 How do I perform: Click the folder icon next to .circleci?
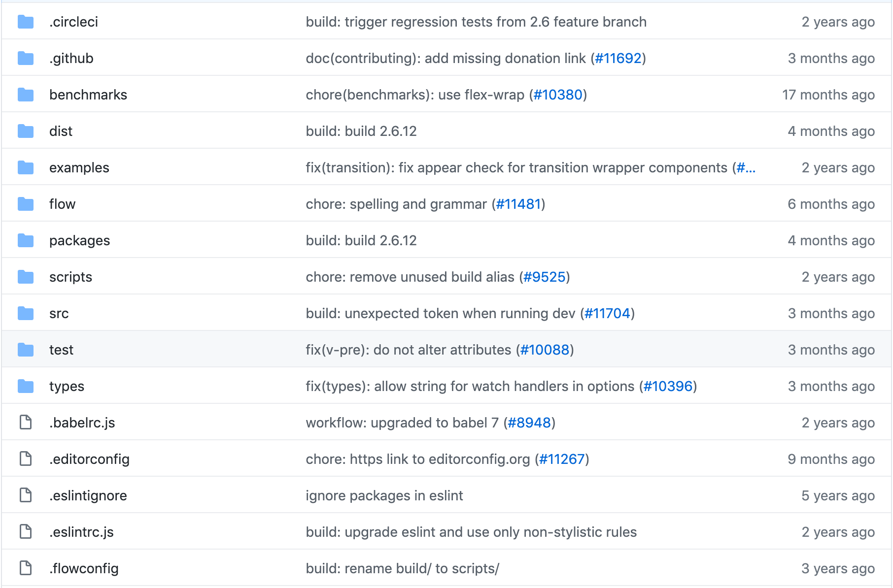(26, 22)
